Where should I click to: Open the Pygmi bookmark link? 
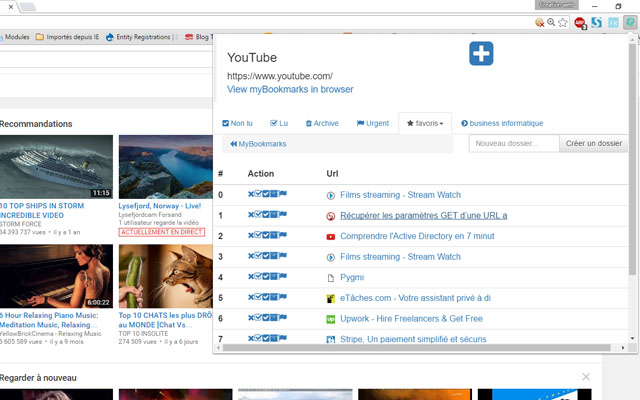pyautogui.click(x=352, y=278)
